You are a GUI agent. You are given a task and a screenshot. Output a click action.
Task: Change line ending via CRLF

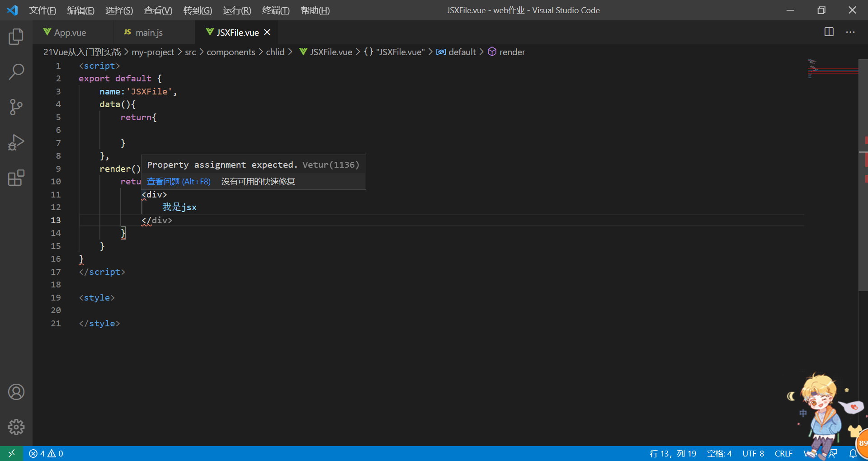tap(783, 453)
